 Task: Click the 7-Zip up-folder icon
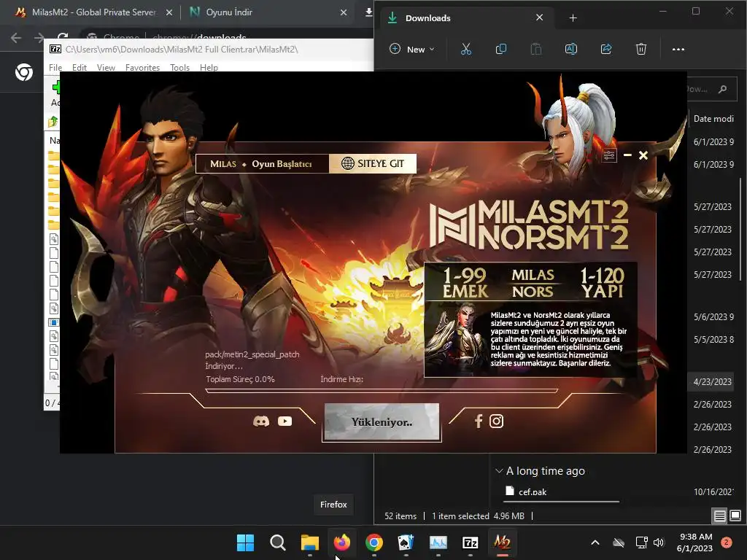coord(53,122)
